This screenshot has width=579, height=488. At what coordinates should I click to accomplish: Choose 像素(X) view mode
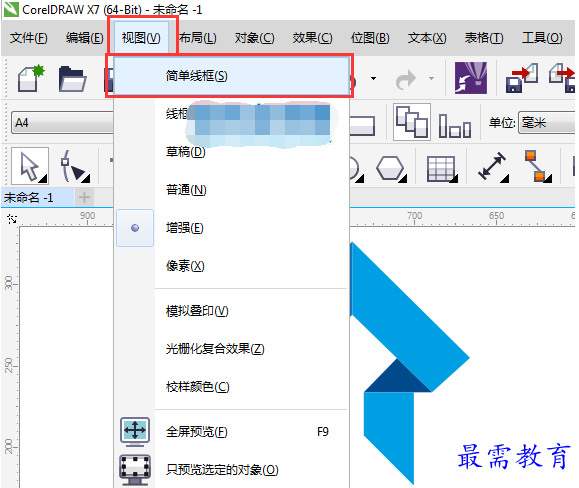pos(232,266)
